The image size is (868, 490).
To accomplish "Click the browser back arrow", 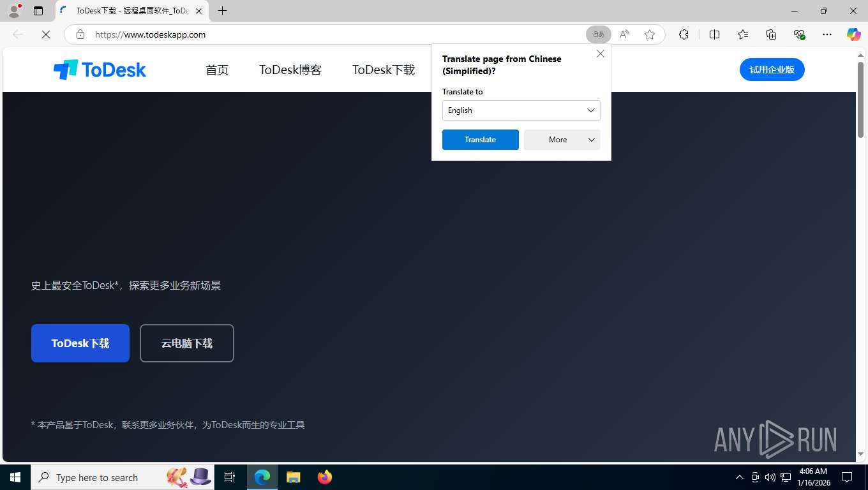I will (18, 34).
